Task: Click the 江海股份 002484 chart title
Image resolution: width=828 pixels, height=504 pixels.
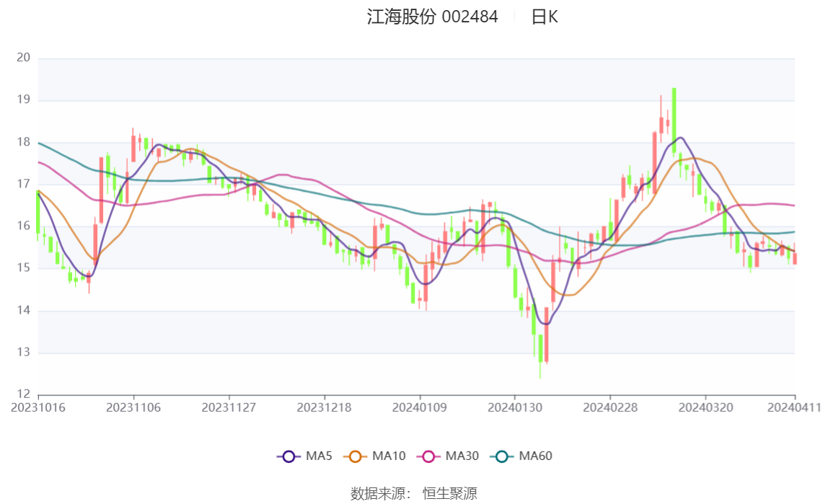Action: tap(433, 17)
